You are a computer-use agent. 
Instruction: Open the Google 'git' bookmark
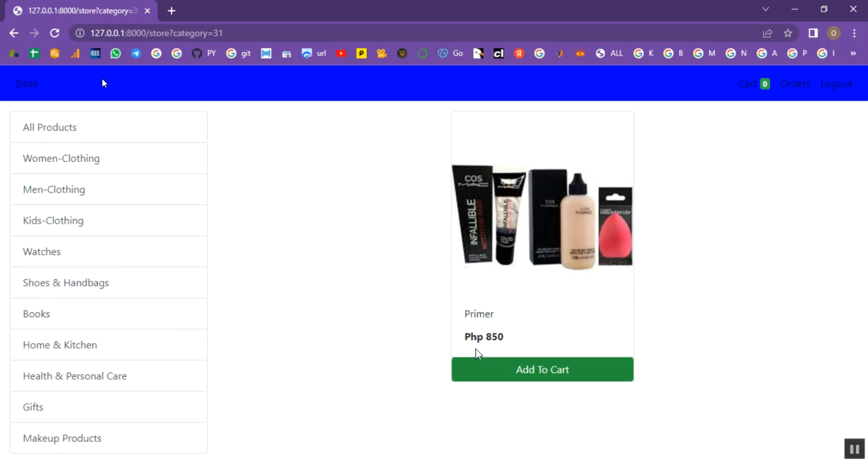click(238, 53)
